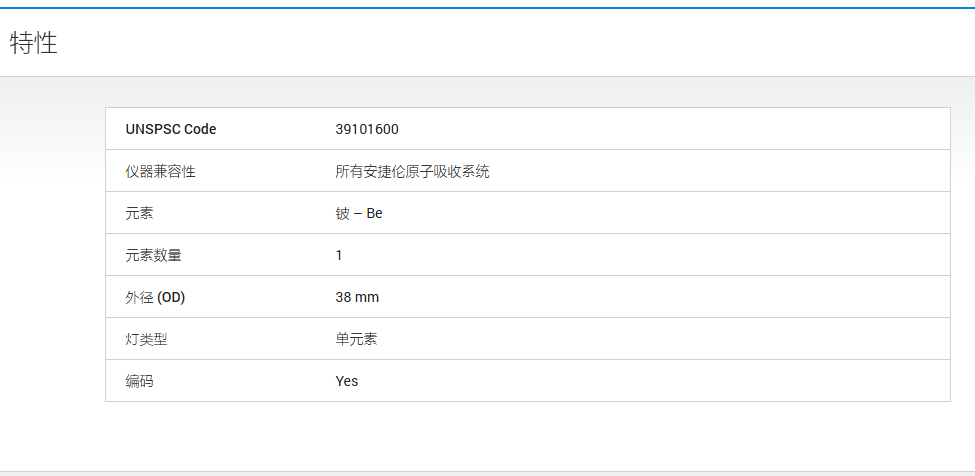Viewport: 975px width, 476px height.
Task: Click the 所有安捷伦原子吸收系统 value text
Action: tap(412, 172)
